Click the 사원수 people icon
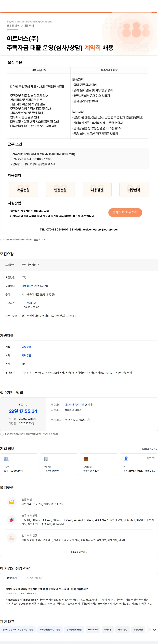158x644 pixels. tap(6, 459)
